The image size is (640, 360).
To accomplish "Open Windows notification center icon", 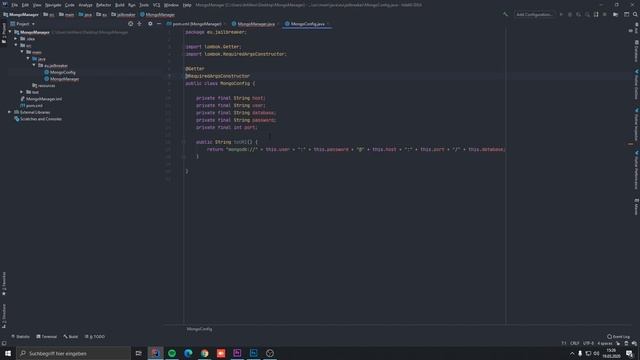I will click(x=629, y=353).
